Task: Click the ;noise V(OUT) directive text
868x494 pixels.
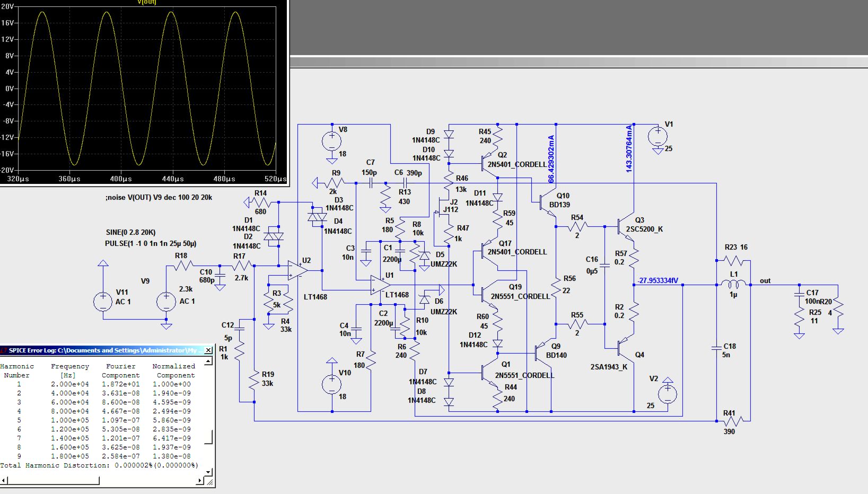Action: pyautogui.click(x=159, y=197)
